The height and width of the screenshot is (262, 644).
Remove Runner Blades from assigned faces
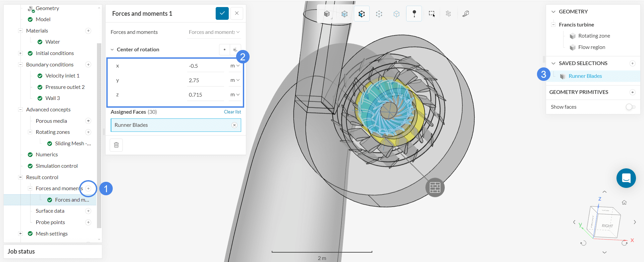point(234,125)
